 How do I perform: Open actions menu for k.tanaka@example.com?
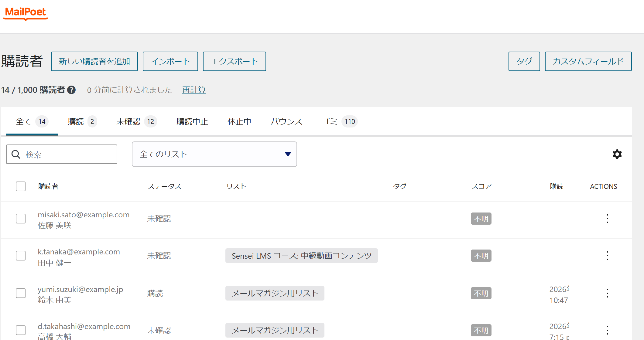[x=607, y=256]
